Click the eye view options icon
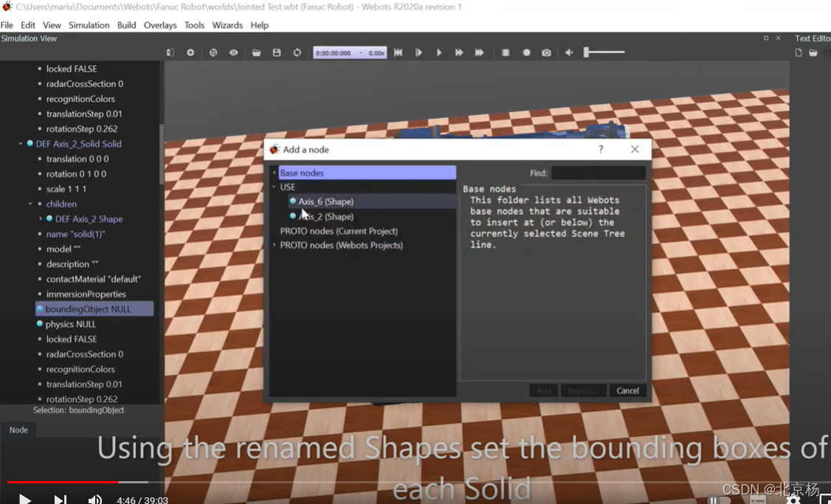The height and width of the screenshot is (504, 831). (234, 52)
